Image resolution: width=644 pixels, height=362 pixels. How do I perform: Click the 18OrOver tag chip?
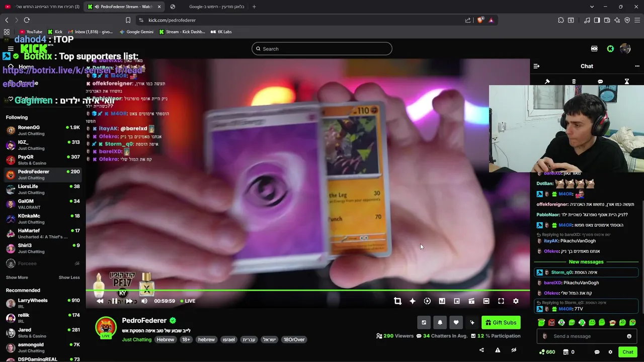(294, 340)
